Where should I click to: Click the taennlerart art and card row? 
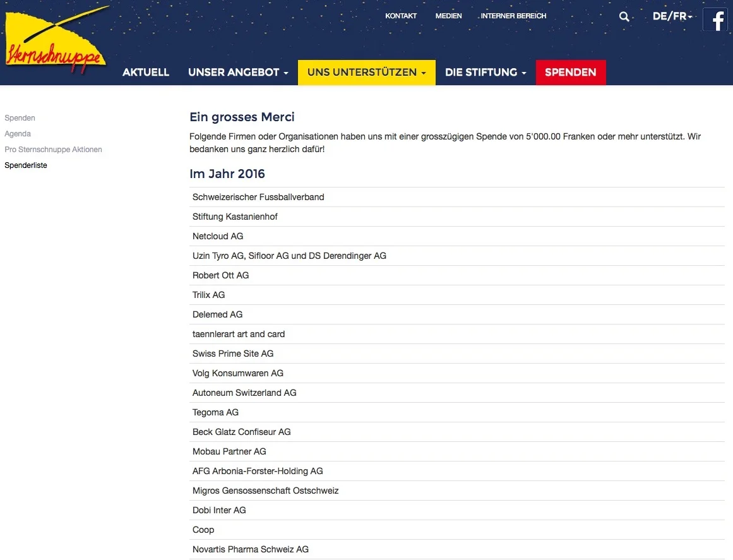point(456,334)
